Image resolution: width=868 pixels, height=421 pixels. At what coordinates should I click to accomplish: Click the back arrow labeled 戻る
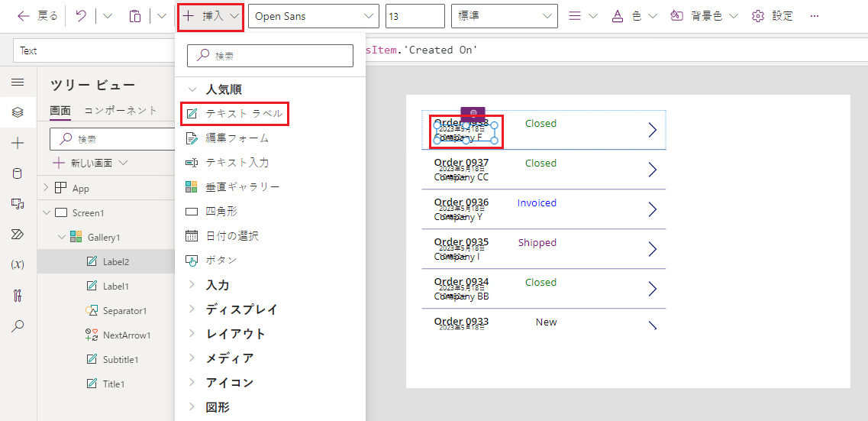tap(37, 16)
